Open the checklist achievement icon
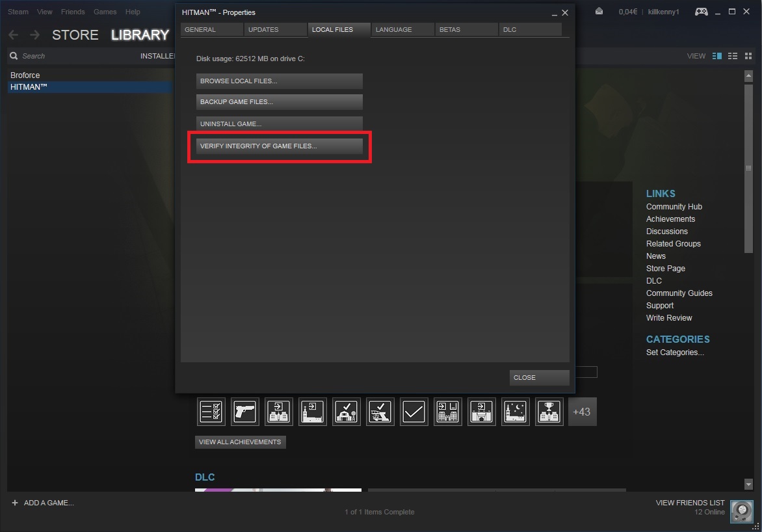Viewport: 762px width, 532px height. click(x=211, y=412)
